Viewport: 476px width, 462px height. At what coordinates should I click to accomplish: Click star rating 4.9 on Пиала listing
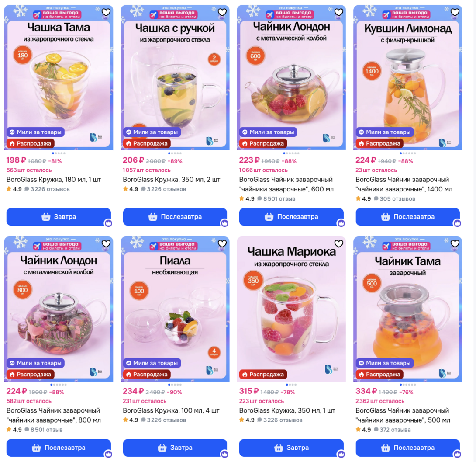coord(131,420)
